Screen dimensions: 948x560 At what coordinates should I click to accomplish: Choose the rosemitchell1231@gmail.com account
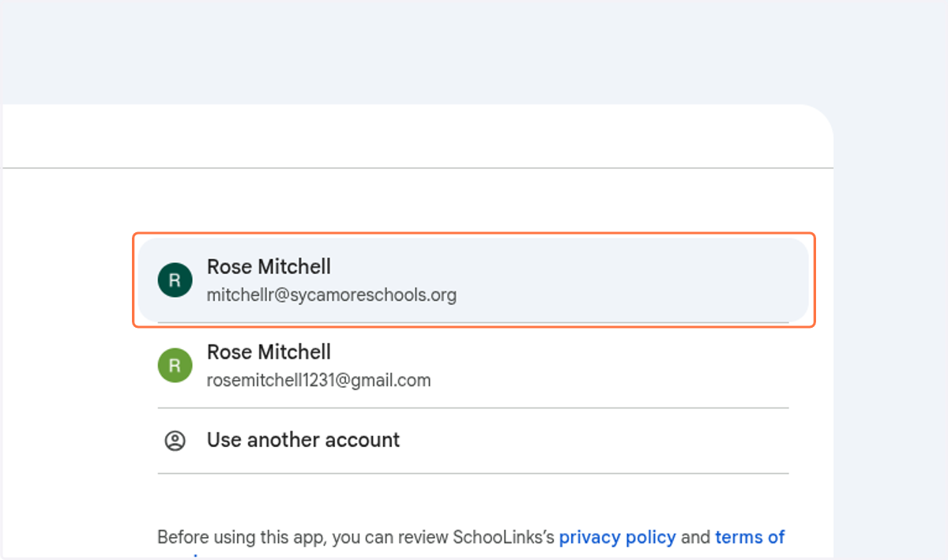[473, 366]
